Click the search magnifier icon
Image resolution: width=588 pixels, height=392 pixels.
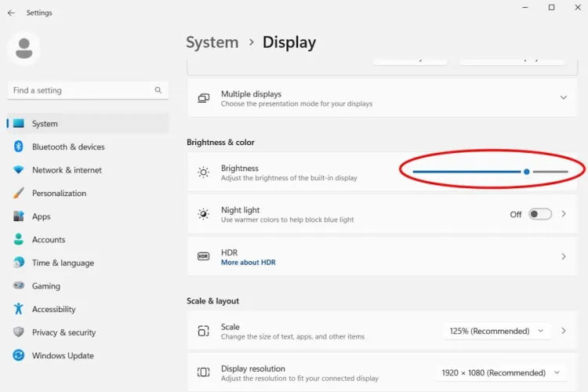(158, 90)
